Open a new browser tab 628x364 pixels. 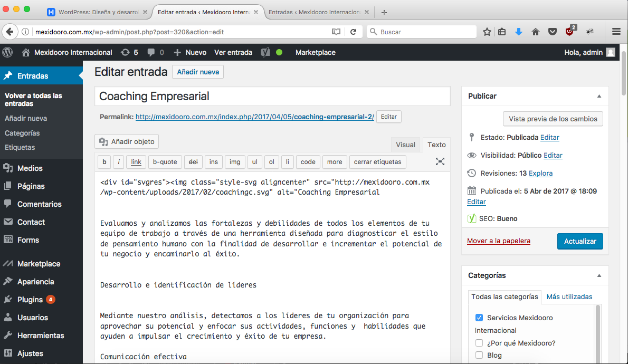384,13
